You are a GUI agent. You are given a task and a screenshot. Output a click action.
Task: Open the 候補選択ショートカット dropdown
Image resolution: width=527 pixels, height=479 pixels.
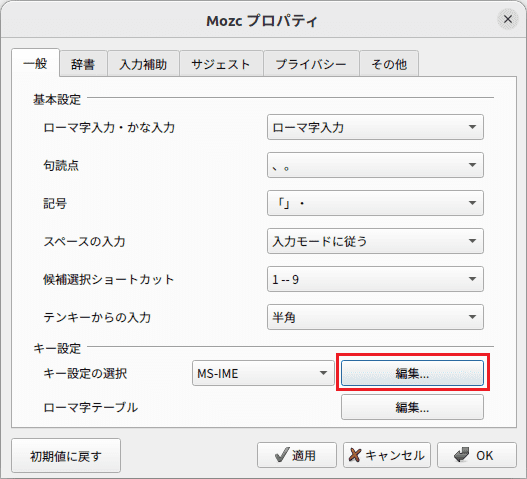(x=375, y=279)
